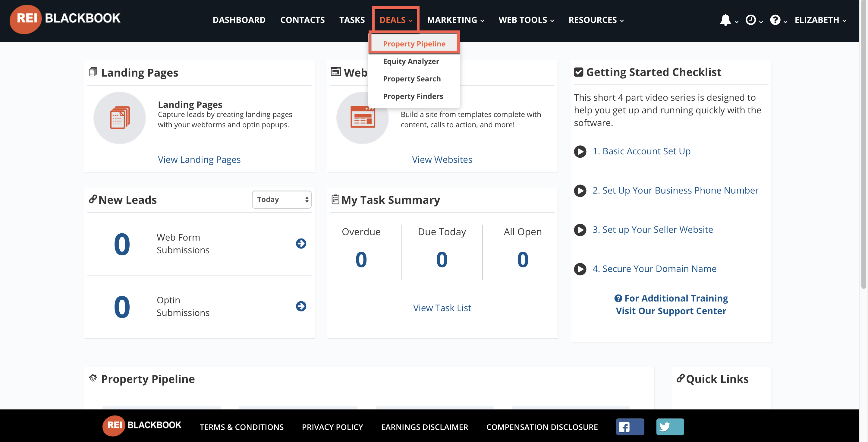Play the Secure Your Domain Name video
This screenshot has height=442, width=868.
pos(580,269)
